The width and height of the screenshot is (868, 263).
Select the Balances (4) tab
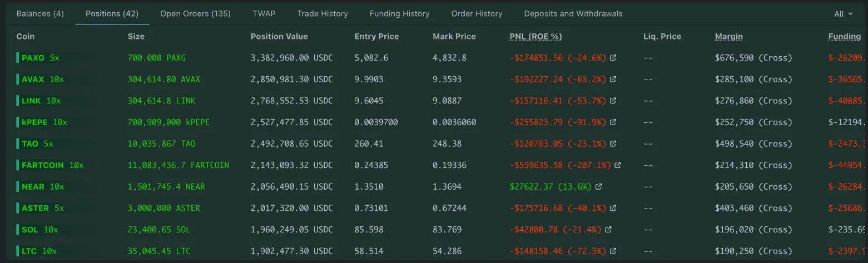[40, 13]
